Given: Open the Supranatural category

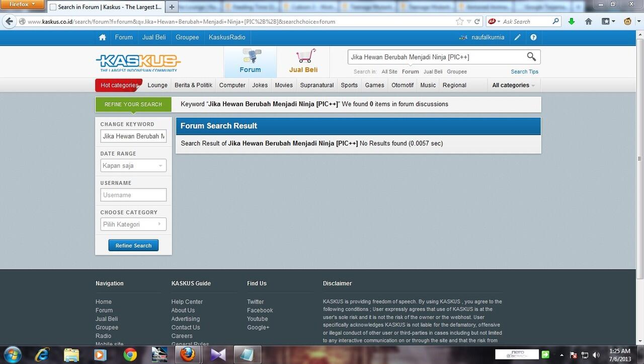Looking at the screenshot, I should pos(317,85).
